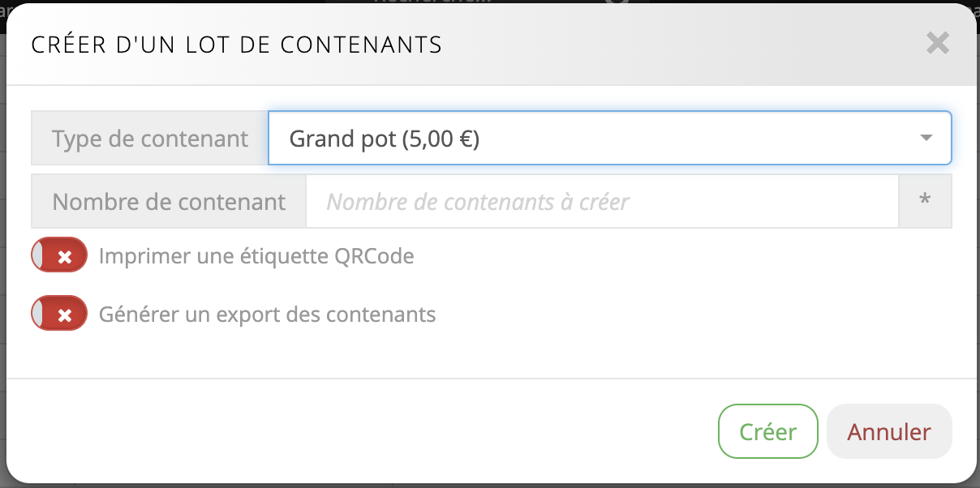The image size is (980, 488).
Task: Click the dropdown caret arrow beside Grand pot
Action: click(x=926, y=139)
